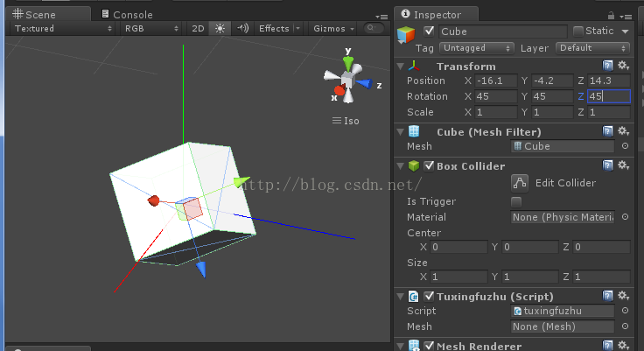Viewport: 644px width, 351px height.
Task: Toggle the Is Trigger checkbox
Action: pyautogui.click(x=516, y=202)
